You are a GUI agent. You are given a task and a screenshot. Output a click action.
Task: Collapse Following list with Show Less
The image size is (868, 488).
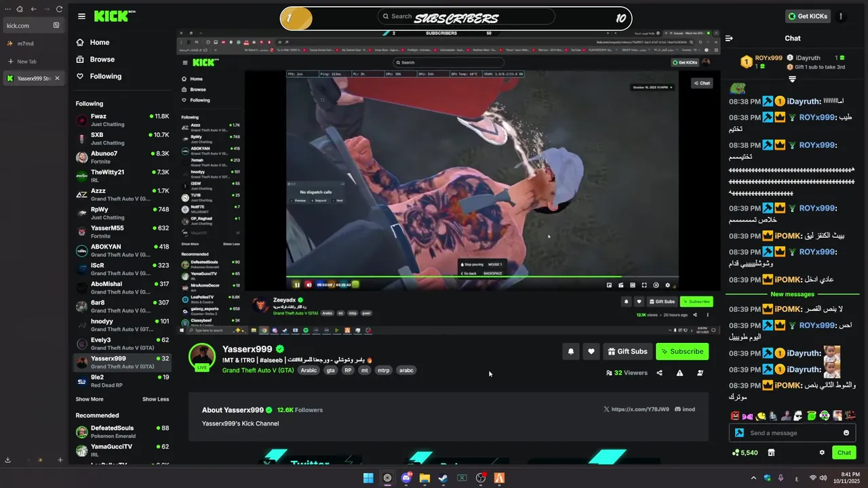click(155, 399)
